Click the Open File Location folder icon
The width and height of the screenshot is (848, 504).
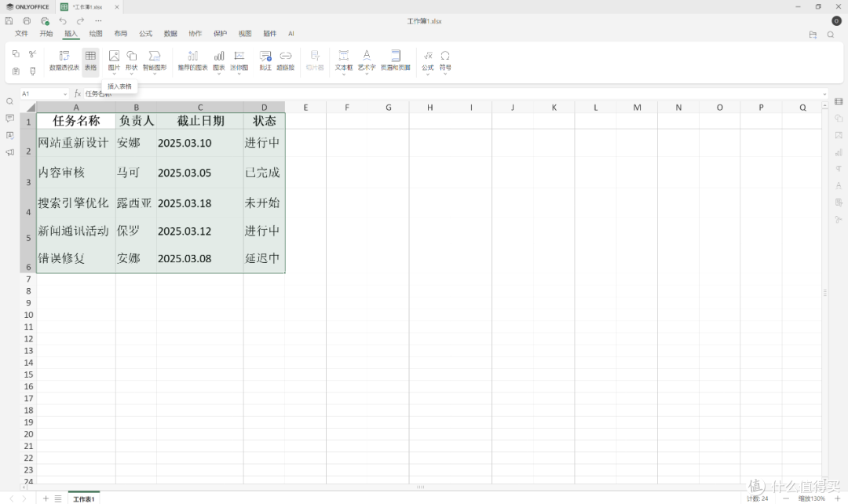[x=813, y=35]
